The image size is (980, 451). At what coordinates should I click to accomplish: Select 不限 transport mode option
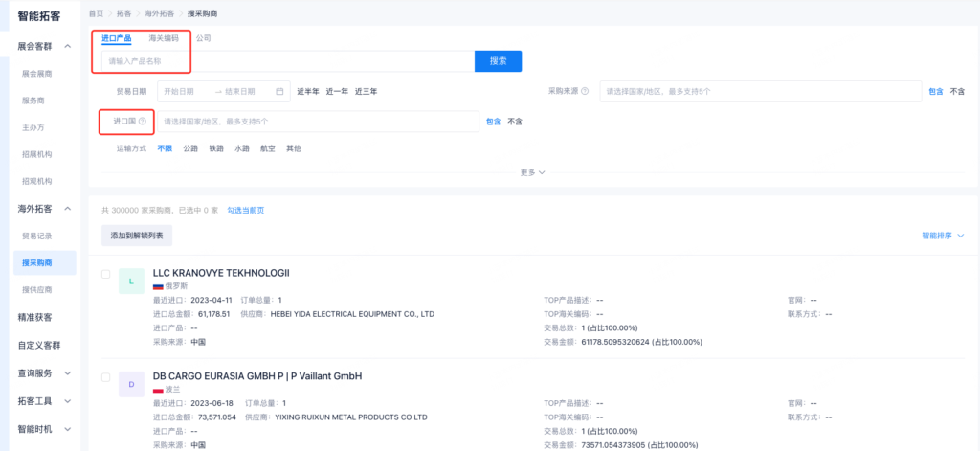[165, 148]
